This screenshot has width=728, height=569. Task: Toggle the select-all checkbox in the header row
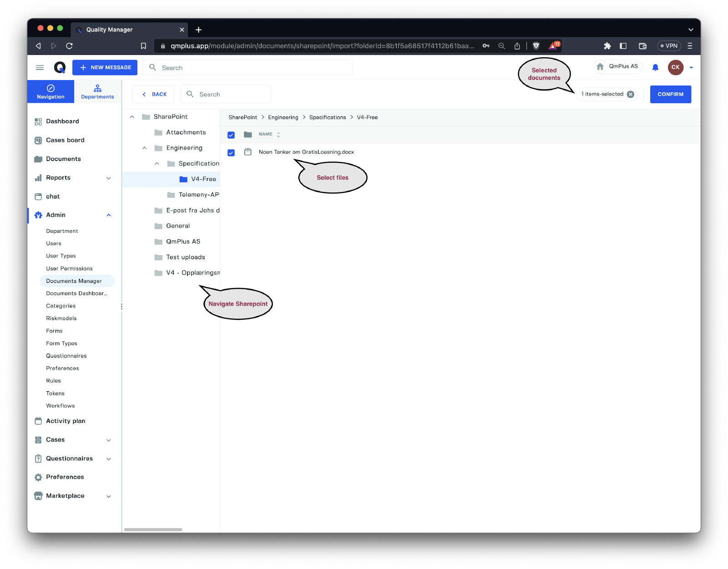(231, 135)
